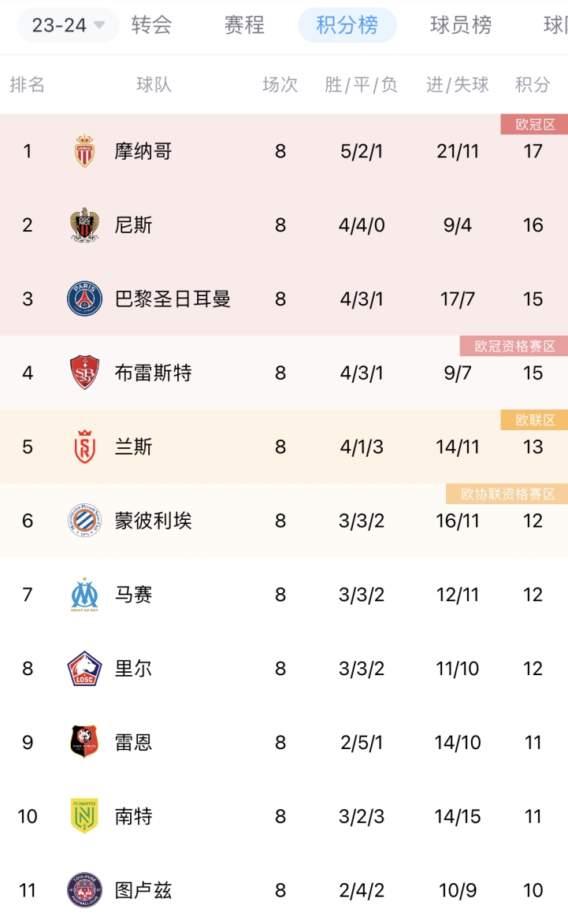
Task: Tap the Brest (布雷斯特) team crest
Action: click(x=84, y=373)
